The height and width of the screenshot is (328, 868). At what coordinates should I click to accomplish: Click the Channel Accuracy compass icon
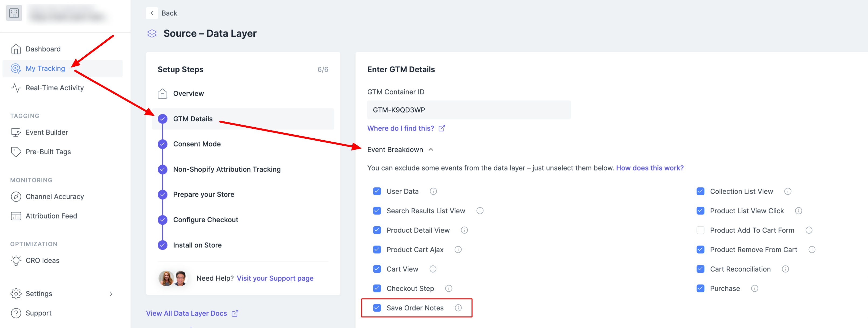(x=16, y=197)
